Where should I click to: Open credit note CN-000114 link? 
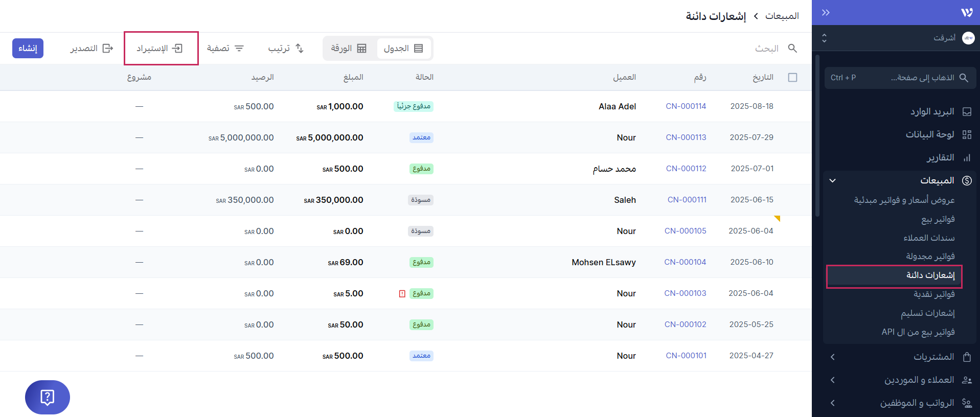[x=686, y=106]
